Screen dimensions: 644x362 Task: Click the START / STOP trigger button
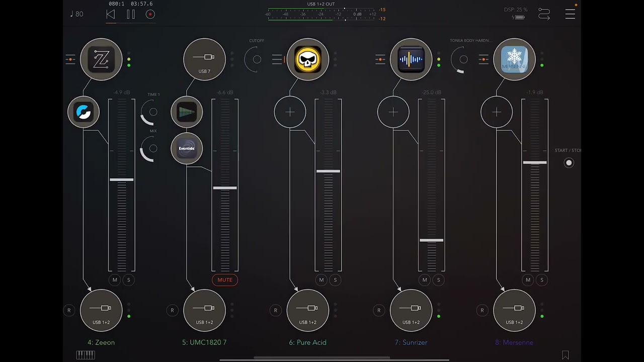point(569,163)
